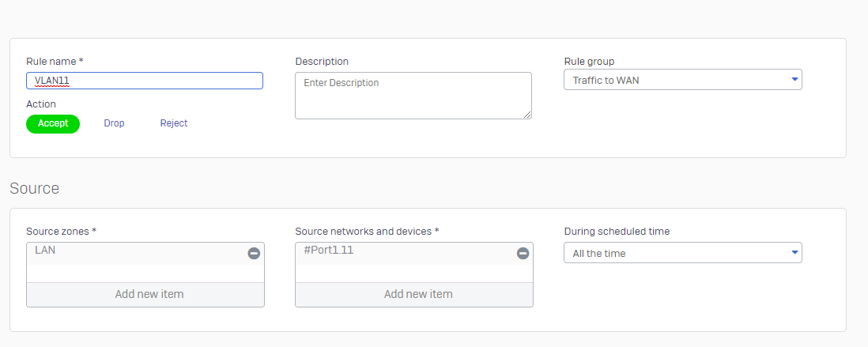Click into the Enter Description textarea

[x=413, y=95]
